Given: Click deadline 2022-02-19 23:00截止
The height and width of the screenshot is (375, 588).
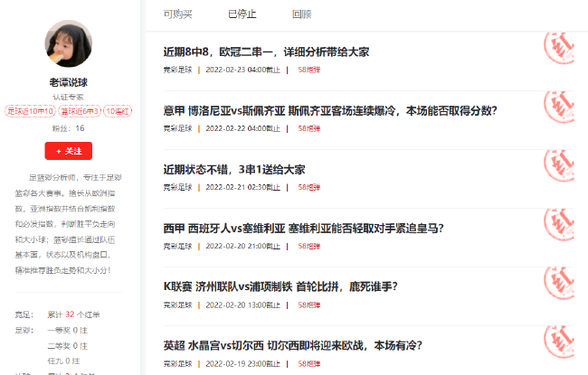Looking at the screenshot, I should pyautogui.click(x=243, y=364).
